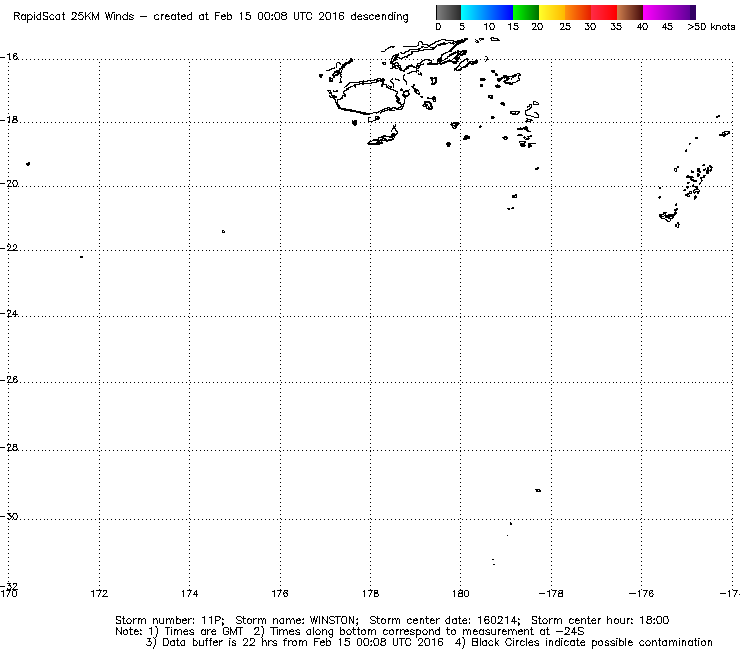Click latitude axis label '-24'
This screenshot has height=650, width=740.
coord(9,313)
